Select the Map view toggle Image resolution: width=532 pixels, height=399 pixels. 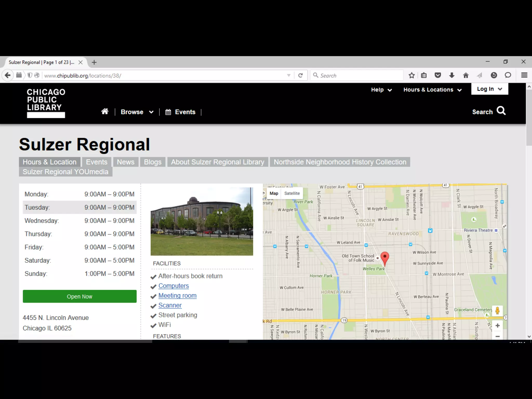274,193
